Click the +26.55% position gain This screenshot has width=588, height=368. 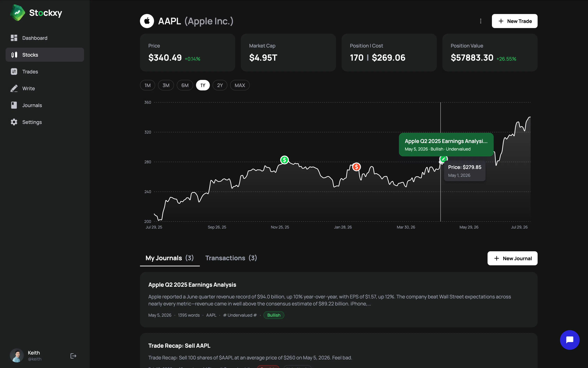506,59
